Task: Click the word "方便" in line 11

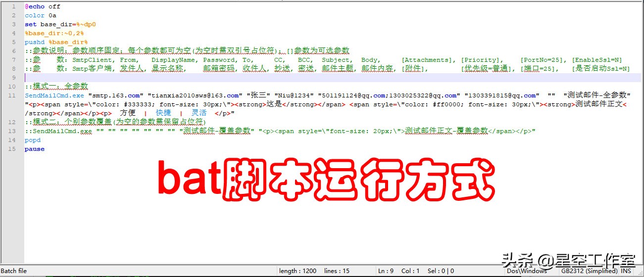Action: (x=128, y=113)
